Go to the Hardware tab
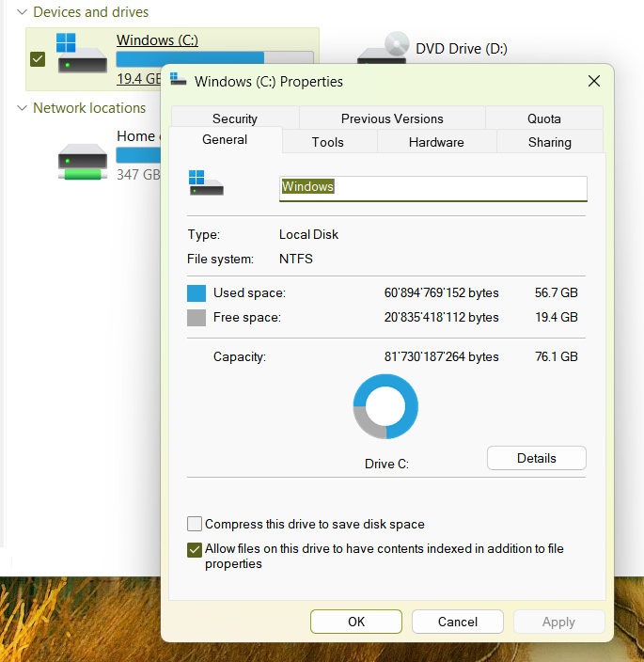Screen dimensions: 644x662 pos(436,142)
